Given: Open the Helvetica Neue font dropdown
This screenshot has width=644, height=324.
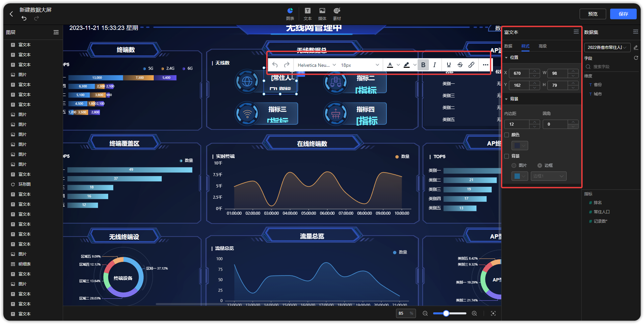Looking at the screenshot, I should [316, 65].
